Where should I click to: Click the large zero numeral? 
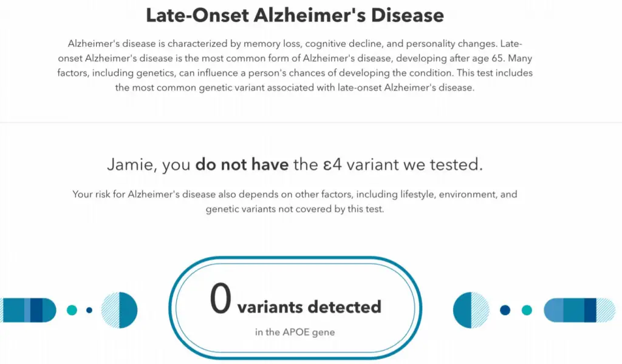pyautogui.click(x=220, y=298)
